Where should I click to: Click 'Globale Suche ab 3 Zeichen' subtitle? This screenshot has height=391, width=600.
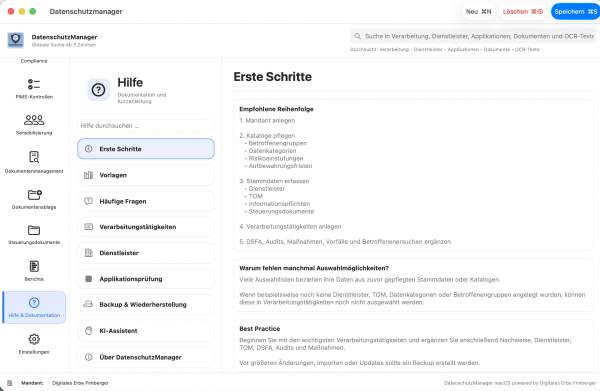click(x=64, y=45)
